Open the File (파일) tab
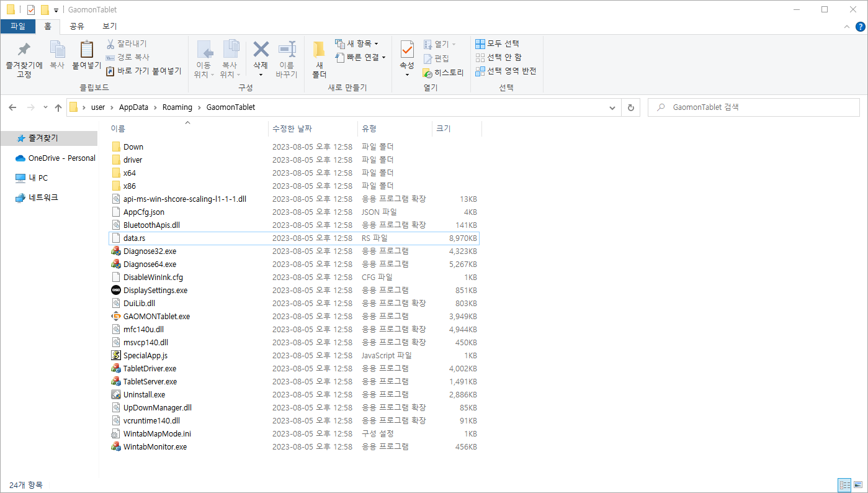Screen dimensions: 868x493 point(18,26)
